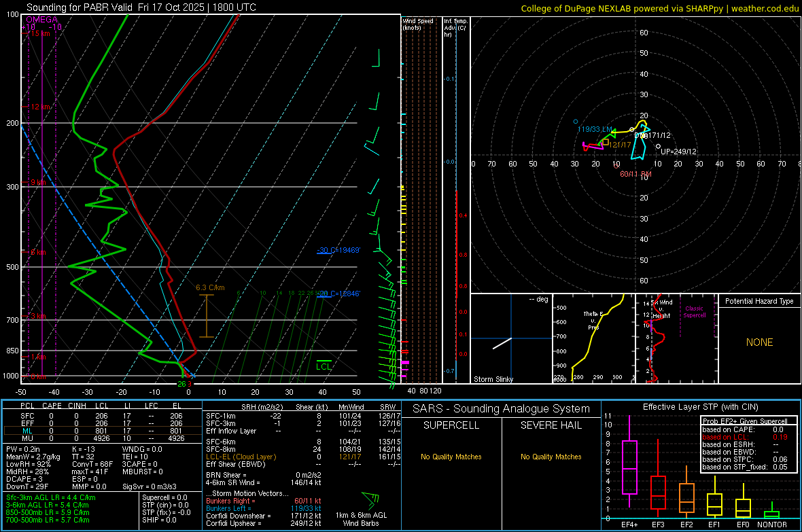Click the 60/11 RM hodograph label
This screenshot has height=532, width=802.
tap(635, 174)
